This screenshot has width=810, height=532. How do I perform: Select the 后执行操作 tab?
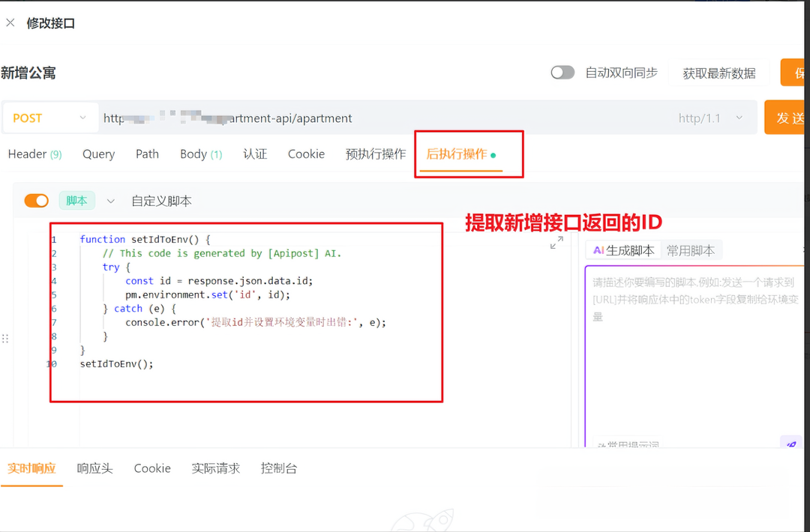coord(460,154)
